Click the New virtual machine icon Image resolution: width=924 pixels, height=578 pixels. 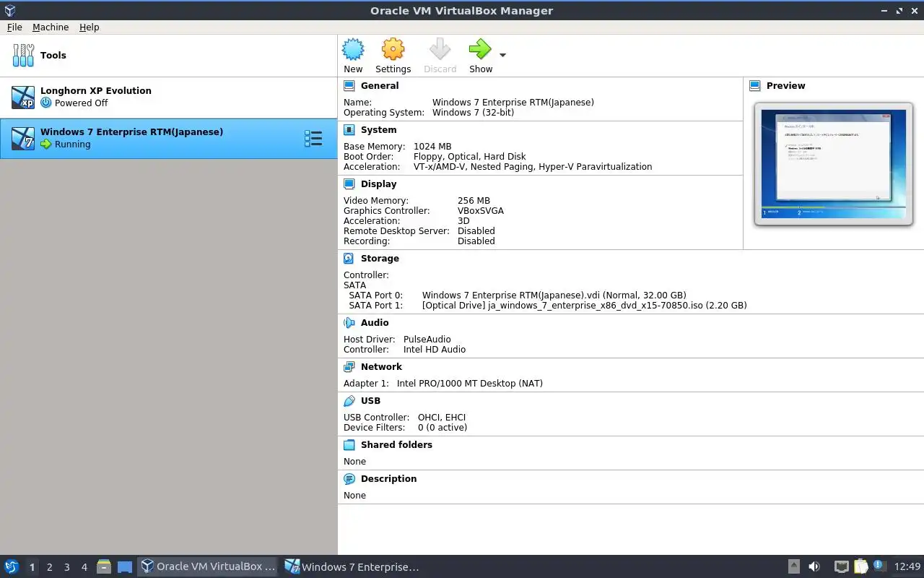353,50
